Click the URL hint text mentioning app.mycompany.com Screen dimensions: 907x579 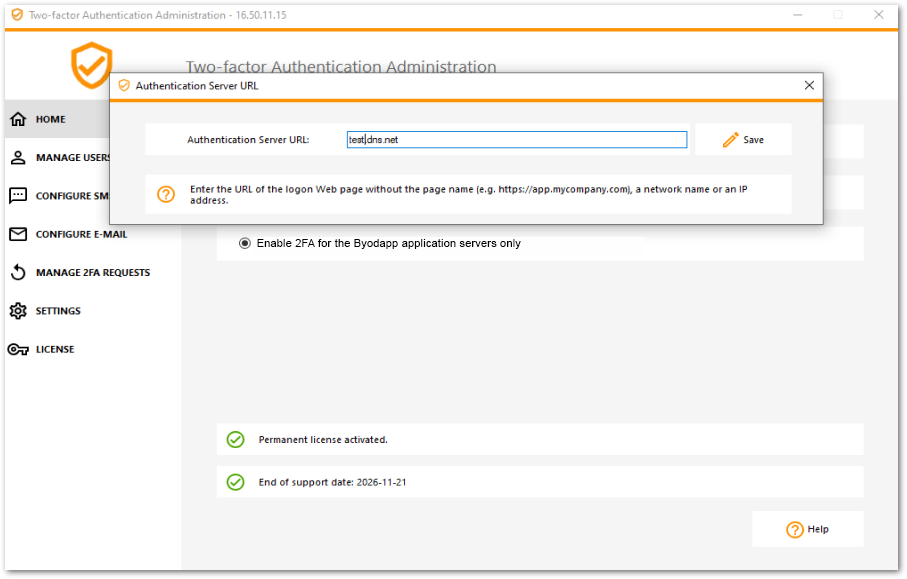click(469, 194)
